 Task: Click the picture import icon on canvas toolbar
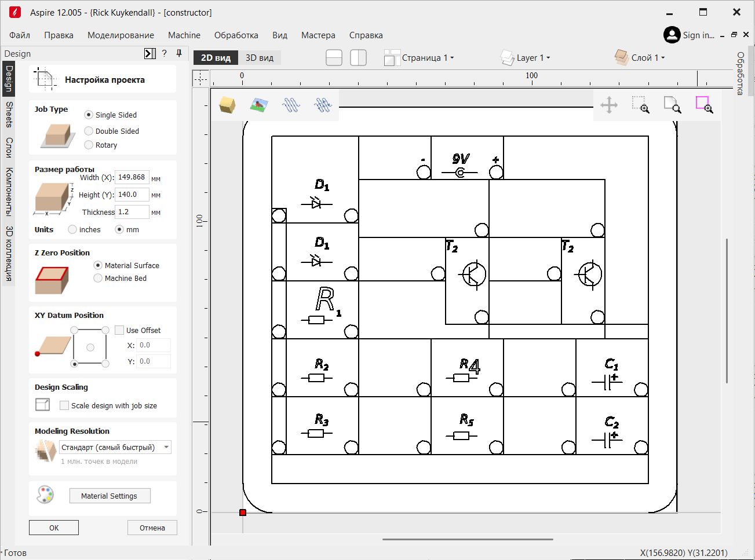pyautogui.click(x=259, y=105)
